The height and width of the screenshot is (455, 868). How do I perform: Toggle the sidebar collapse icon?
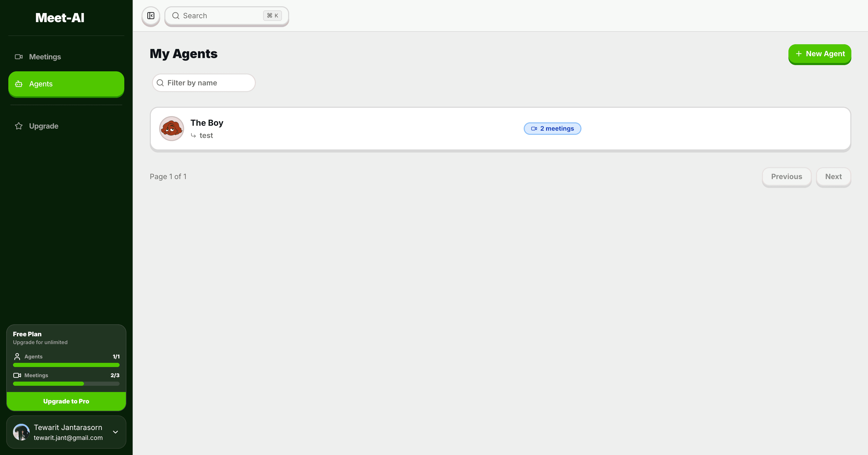click(151, 16)
